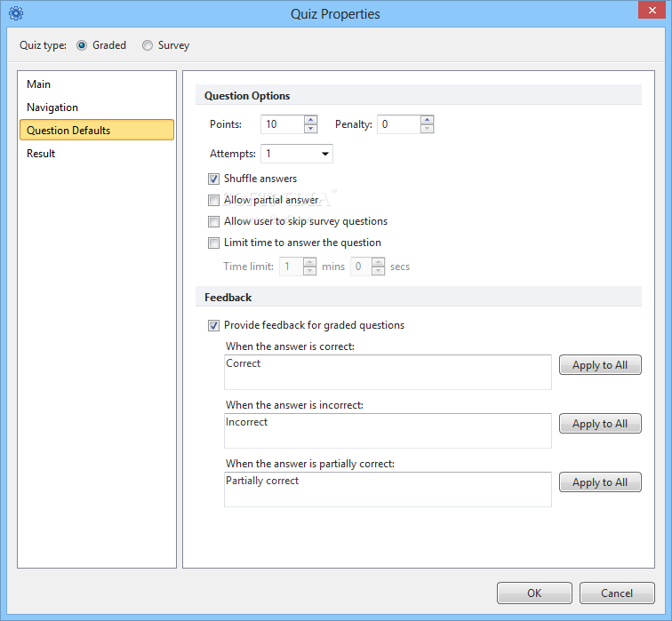
Task: Decrease seconds with the down arrow
Action: (378, 271)
